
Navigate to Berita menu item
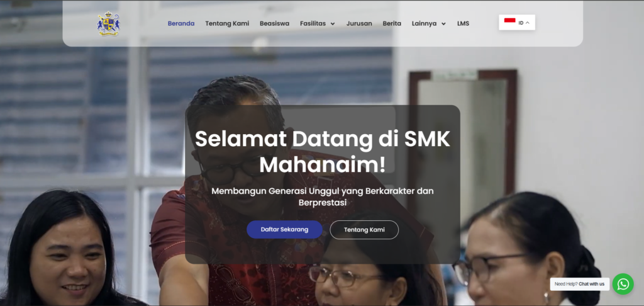[392, 23]
